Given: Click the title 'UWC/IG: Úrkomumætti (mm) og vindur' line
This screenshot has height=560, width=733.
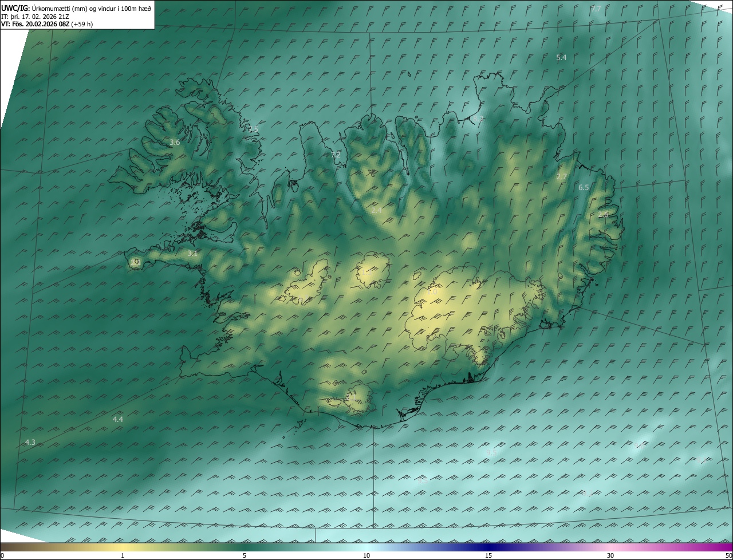Looking at the screenshot, I should 76,8.
